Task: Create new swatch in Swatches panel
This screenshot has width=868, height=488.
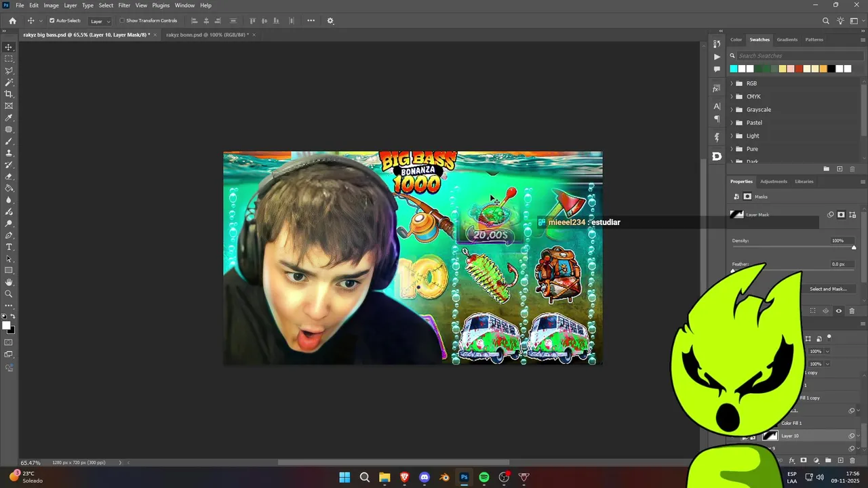Action: point(840,169)
